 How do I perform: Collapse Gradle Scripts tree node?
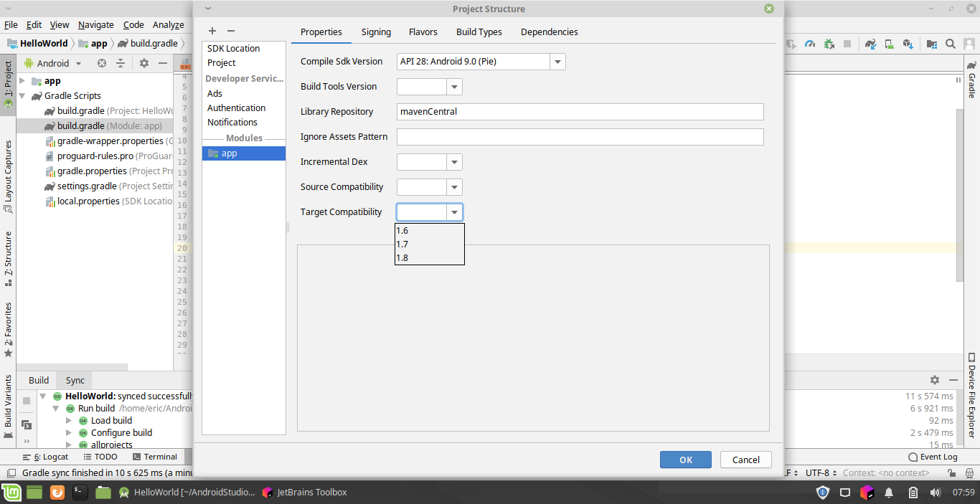(x=22, y=95)
